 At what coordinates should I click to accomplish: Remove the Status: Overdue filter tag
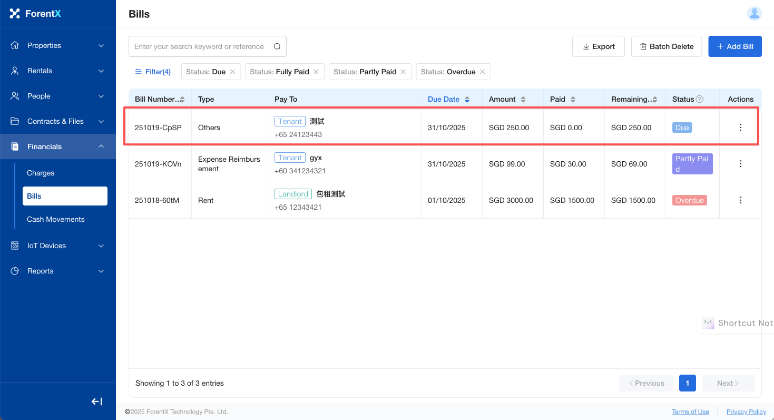point(484,72)
